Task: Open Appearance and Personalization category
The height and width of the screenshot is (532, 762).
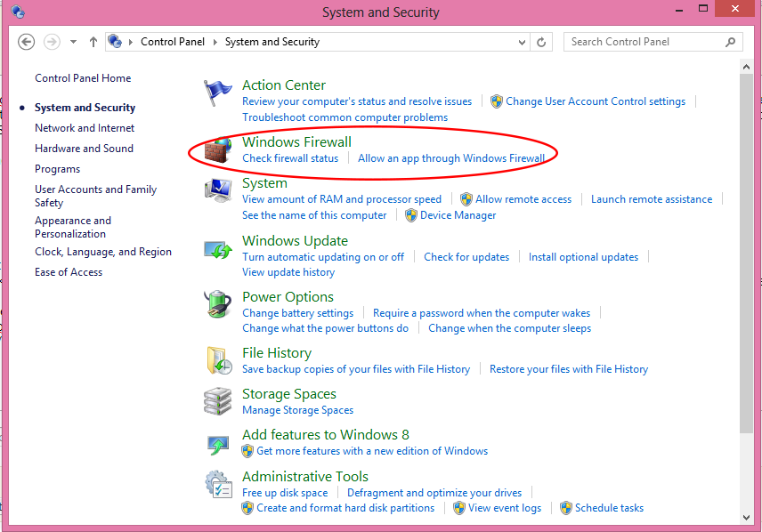Action: pos(73,227)
